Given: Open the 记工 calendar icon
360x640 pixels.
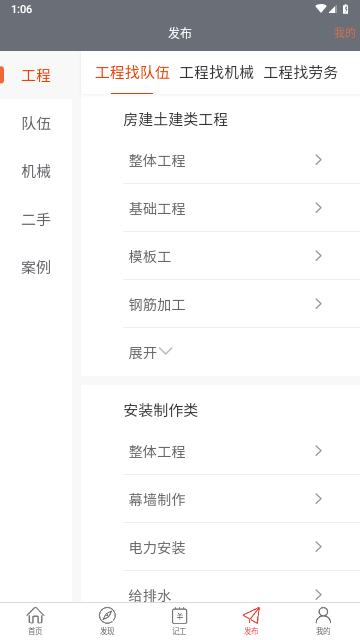Looking at the screenshot, I should point(179,615).
